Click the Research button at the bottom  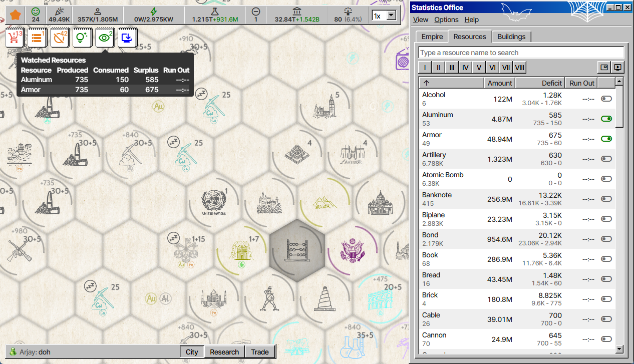[224, 352]
